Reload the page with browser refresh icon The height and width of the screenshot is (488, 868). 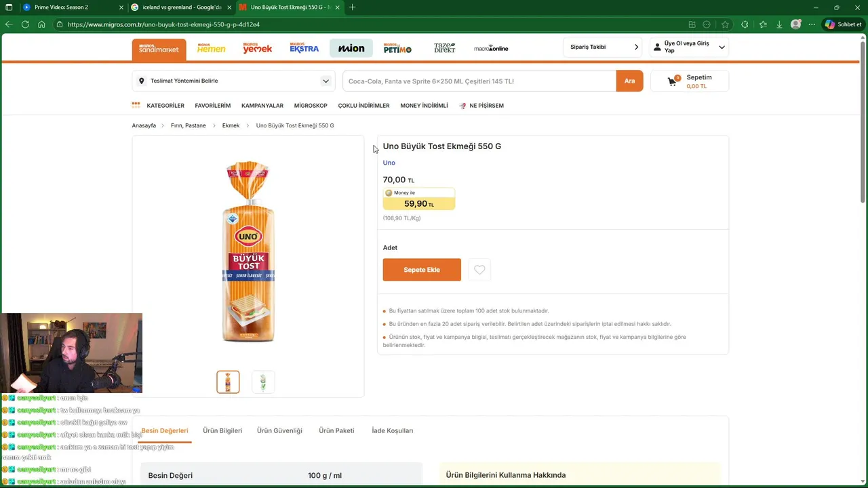point(25,24)
